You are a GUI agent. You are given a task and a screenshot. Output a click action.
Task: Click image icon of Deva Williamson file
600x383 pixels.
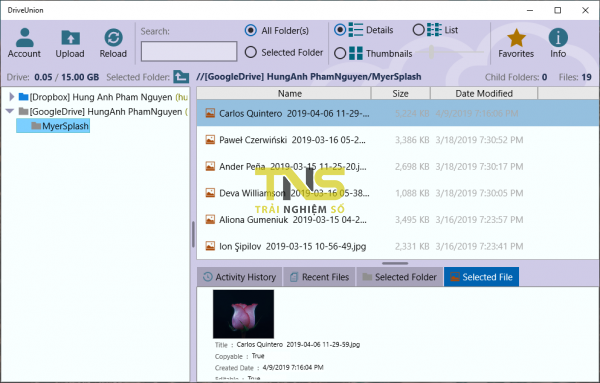210,193
